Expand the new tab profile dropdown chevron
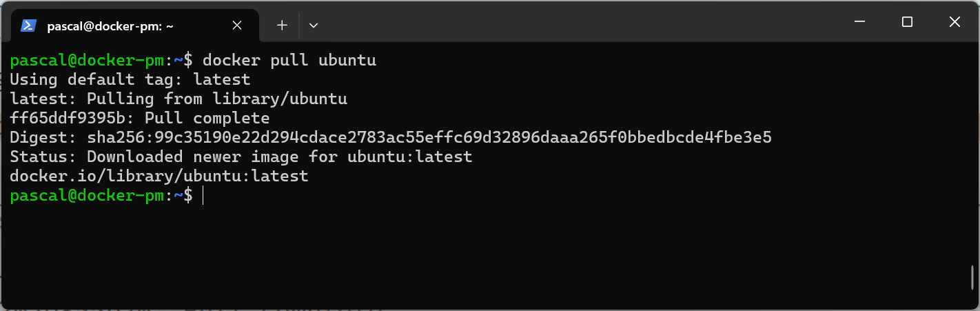The height and width of the screenshot is (311, 980). tap(314, 26)
